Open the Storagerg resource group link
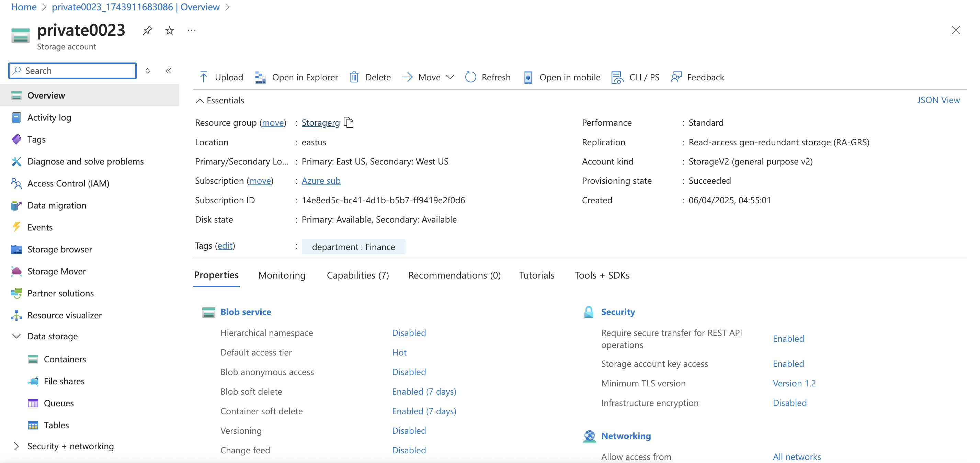 click(x=321, y=123)
